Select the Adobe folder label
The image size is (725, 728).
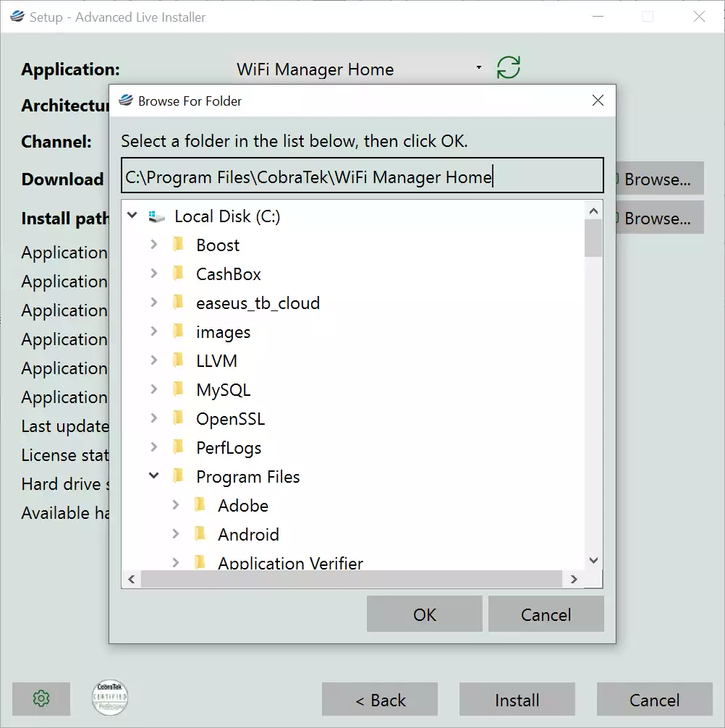tap(243, 506)
